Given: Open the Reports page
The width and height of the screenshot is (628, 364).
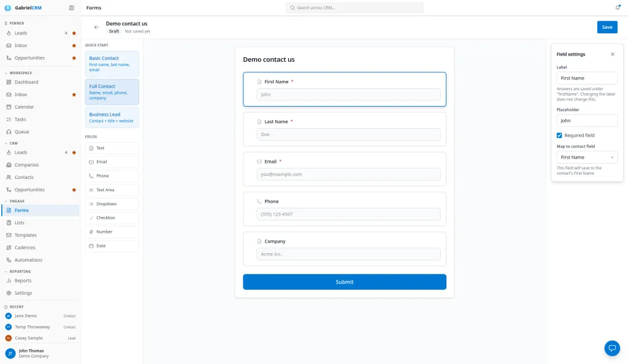Looking at the screenshot, I should tap(40, 281).
